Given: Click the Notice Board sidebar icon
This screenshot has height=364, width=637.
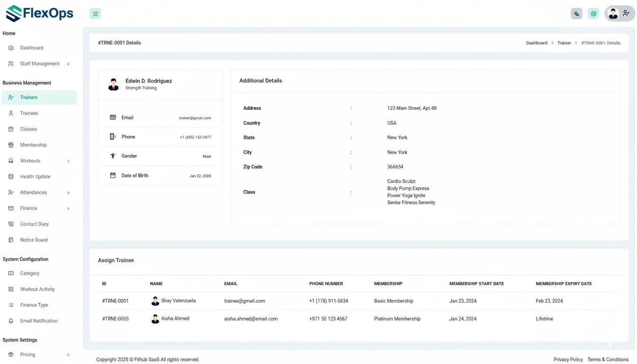Looking at the screenshot, I should click(x=11, y=240).
